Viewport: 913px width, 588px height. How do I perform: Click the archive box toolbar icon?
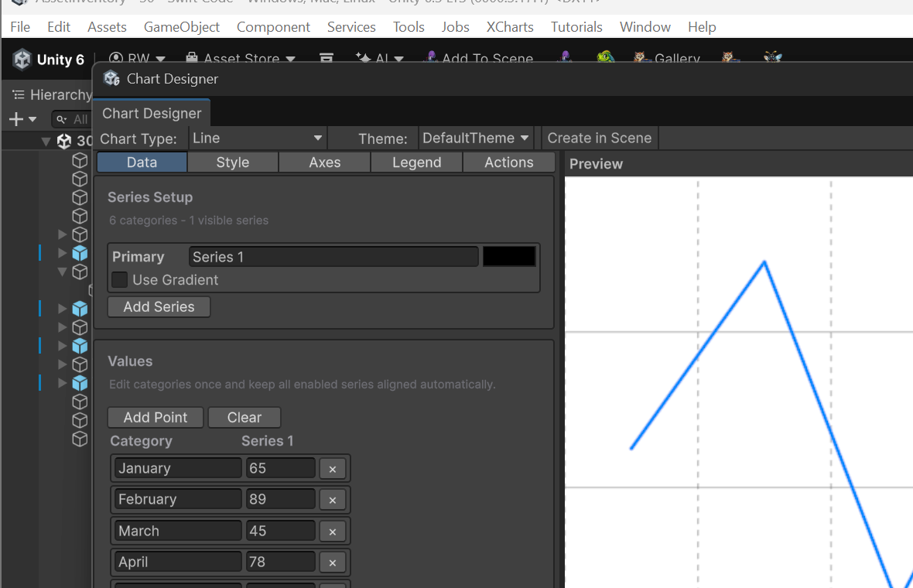327,58
